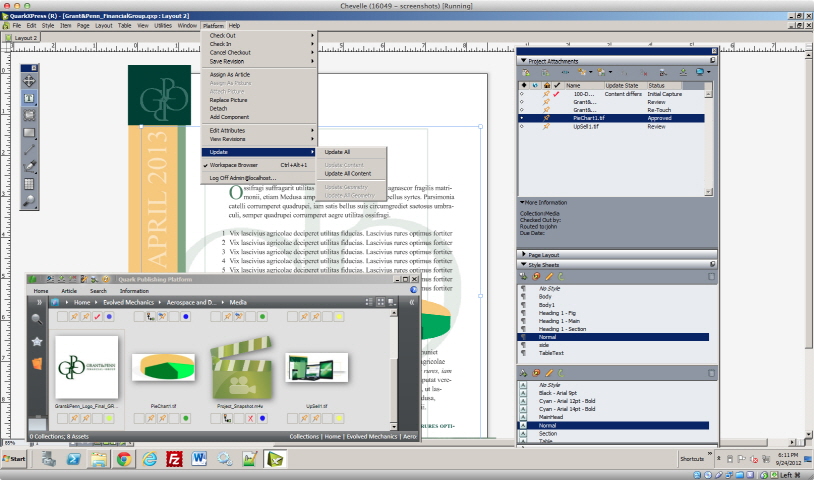Viewport: 814px width, 480px height.
Task: Toggle the red check on the 100-D attachment row
Action: click(557, 94)
